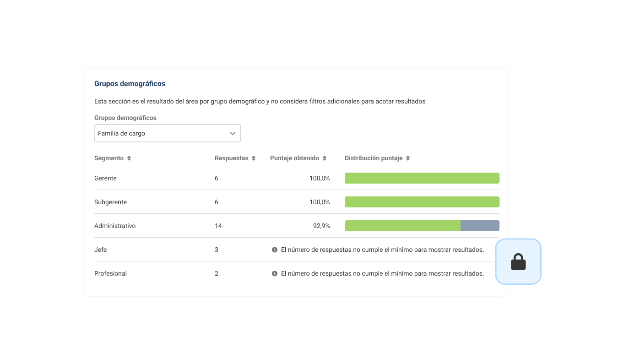This screenshot has width=624, height=364.
Task: Select the Subgerente segment row
Action: point(111,202)
